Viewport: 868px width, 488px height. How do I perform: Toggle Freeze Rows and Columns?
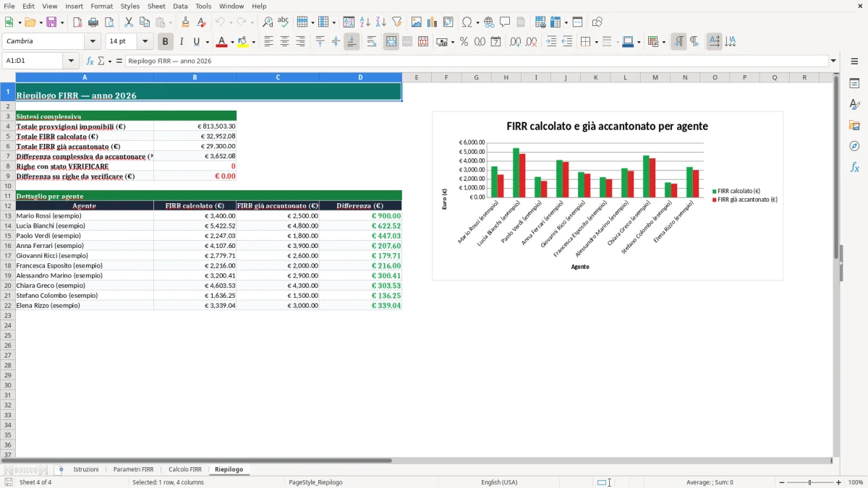(555, 22)
